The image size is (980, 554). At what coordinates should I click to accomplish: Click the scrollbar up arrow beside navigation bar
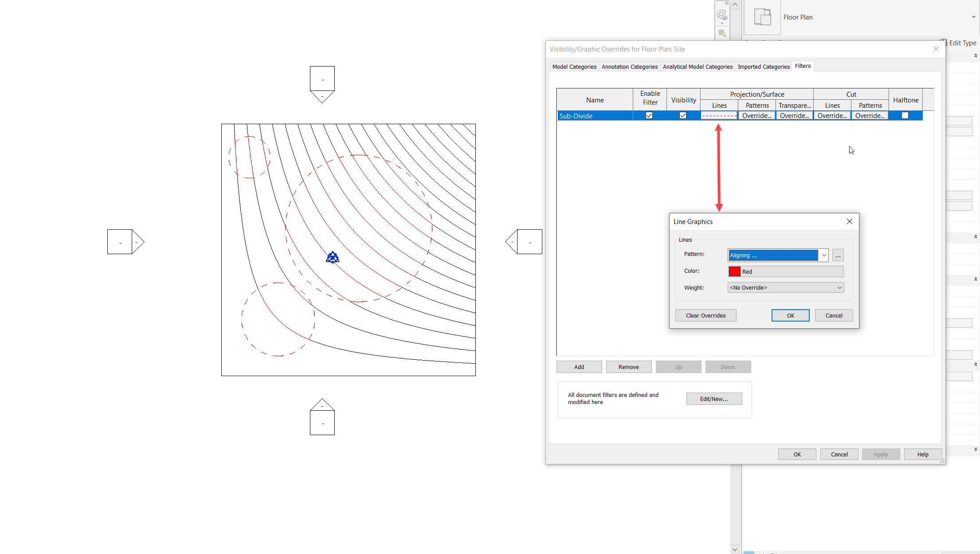pos(735,4)
